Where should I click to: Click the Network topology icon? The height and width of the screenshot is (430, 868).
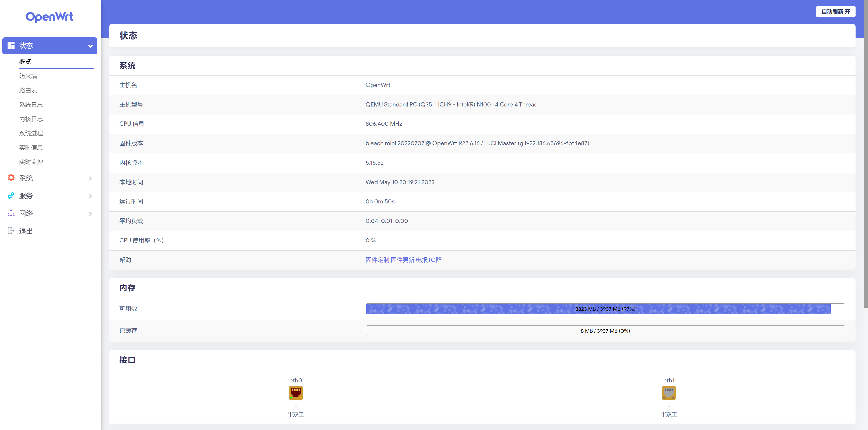11,213
